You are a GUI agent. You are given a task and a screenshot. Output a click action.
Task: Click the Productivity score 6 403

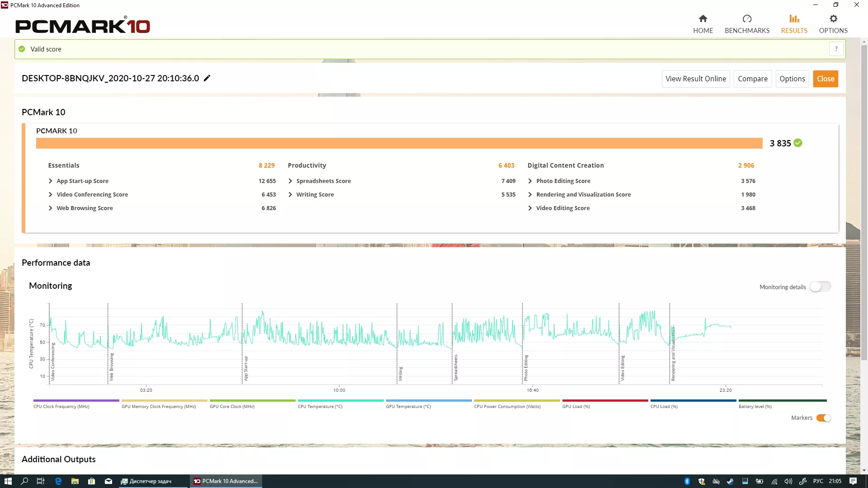(506, 165)
